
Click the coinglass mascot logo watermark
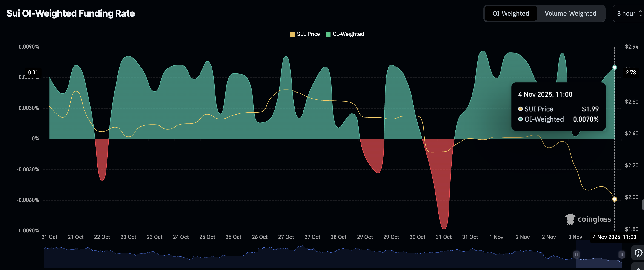point(570,219)
